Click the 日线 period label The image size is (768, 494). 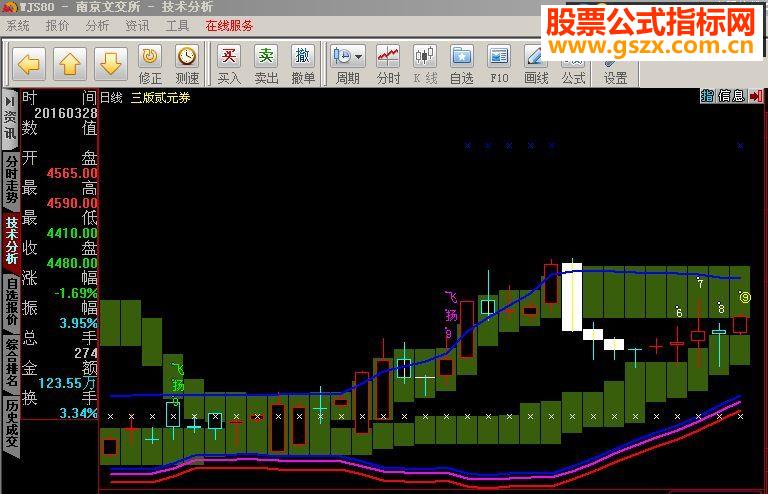coord(111,97)
